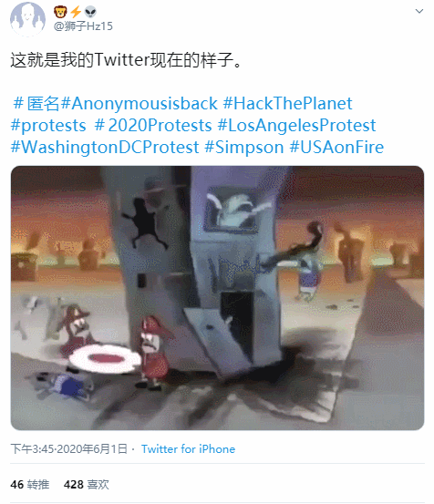Open the #HackThePlanet hashtag
Screen dimensions: 434x504
(288, 104)
